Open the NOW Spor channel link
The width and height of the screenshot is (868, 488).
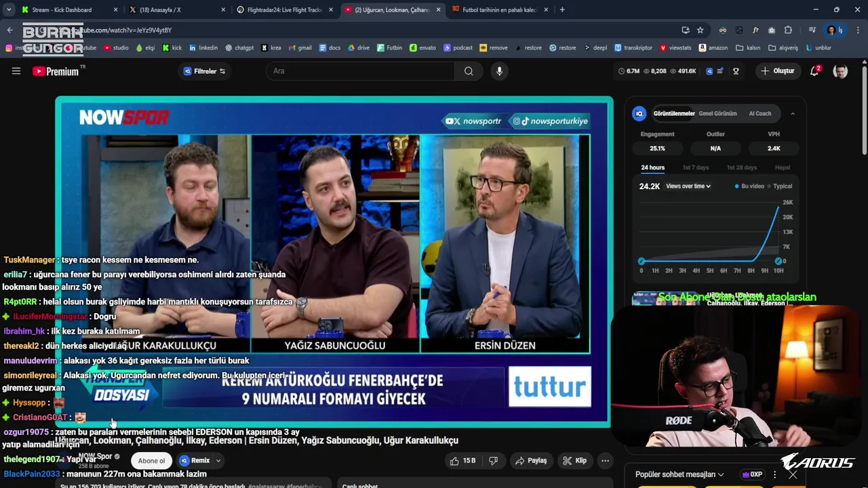coord(96,456)
